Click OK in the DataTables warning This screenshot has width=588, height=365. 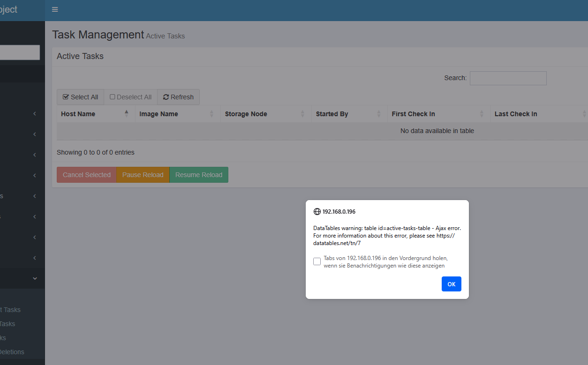point(452,284)
